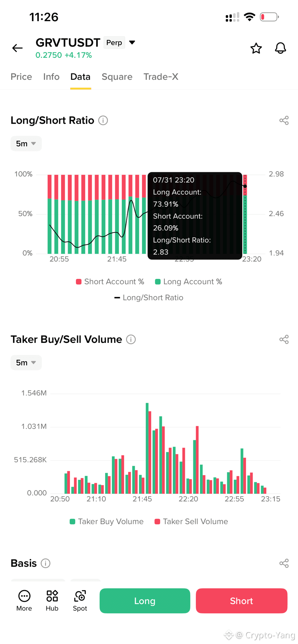Tap the GRVTUSDT symbol title

(x=68, y=42)
